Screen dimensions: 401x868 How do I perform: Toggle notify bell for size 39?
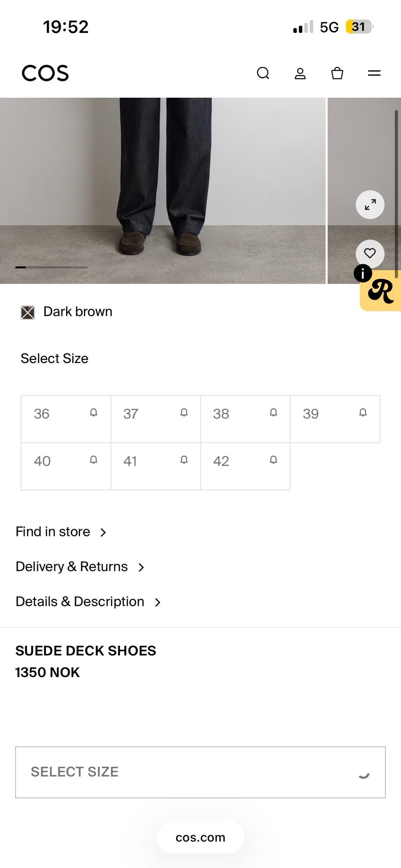[363, 413]
